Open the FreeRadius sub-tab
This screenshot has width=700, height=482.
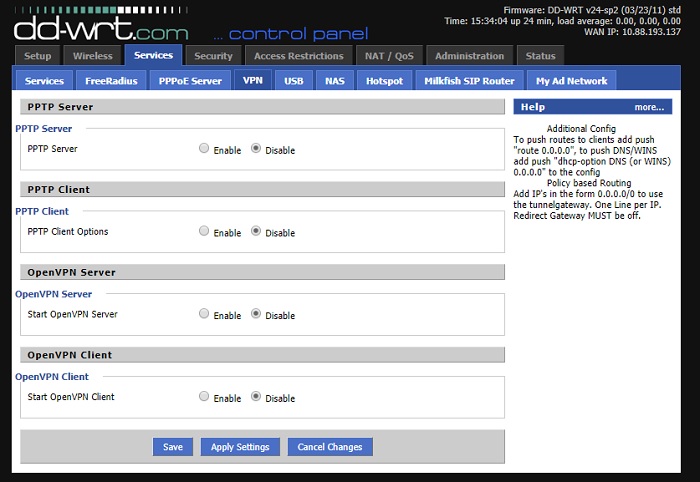click(111, 81)
